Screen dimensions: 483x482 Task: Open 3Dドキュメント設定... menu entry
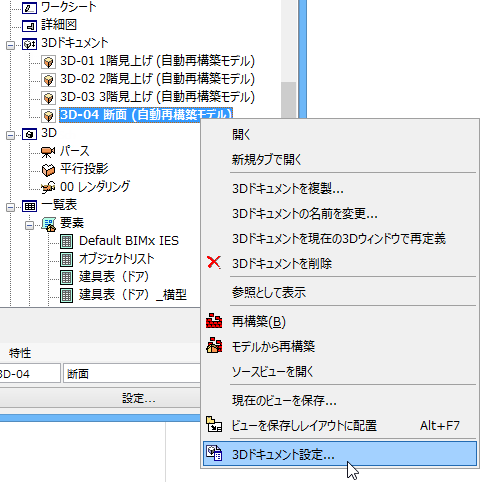tap(340, 454)
